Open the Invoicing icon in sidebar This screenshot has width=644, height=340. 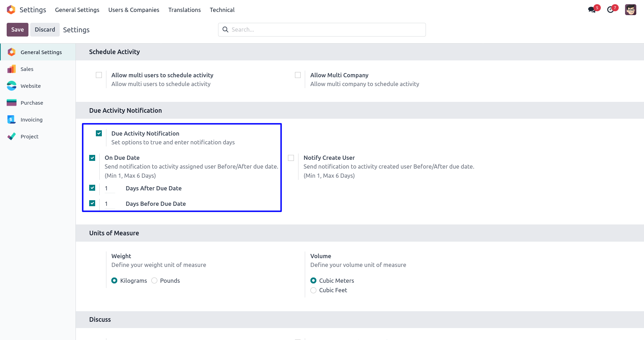point(12,119)
